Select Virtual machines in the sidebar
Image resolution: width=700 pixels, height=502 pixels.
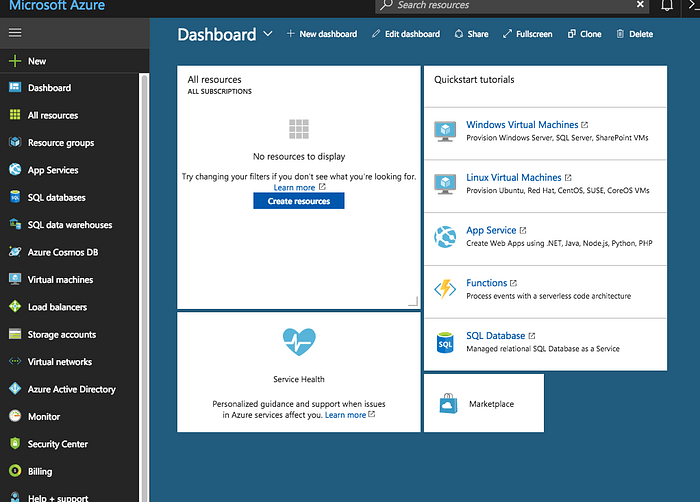pos(61,280)
